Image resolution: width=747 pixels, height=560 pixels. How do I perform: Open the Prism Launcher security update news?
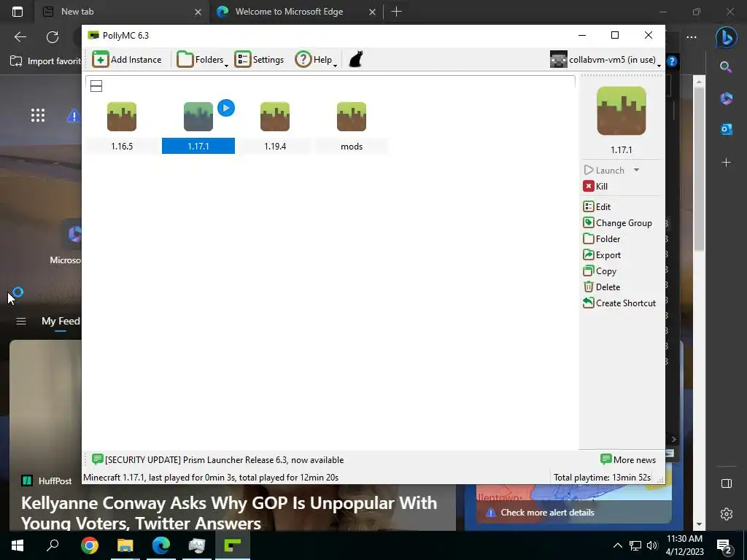pos(217,460)
